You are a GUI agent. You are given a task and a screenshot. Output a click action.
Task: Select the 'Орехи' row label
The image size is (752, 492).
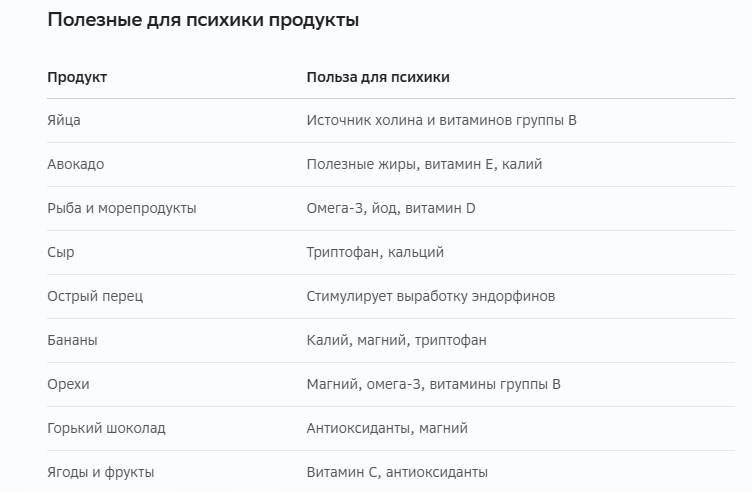tap(68, 384)
